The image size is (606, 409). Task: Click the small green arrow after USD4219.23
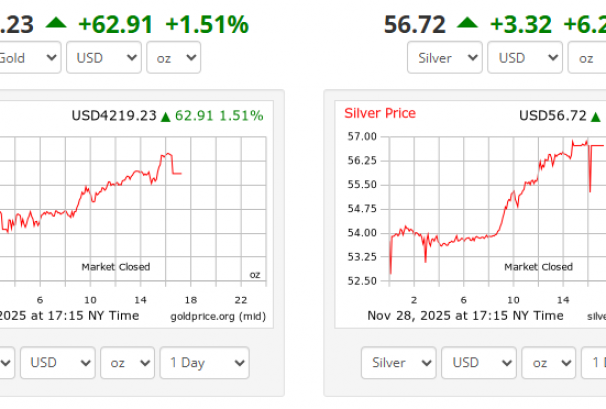(165, 116)
